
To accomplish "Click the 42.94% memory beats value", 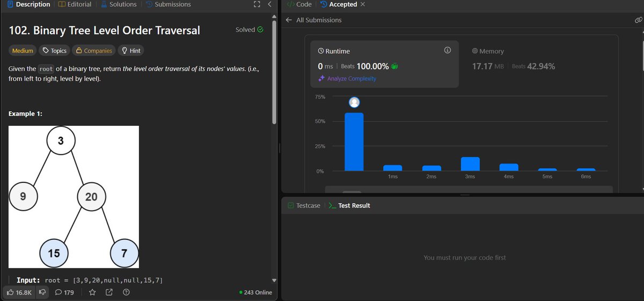I will pyautogui.click(x=541, y=66).
